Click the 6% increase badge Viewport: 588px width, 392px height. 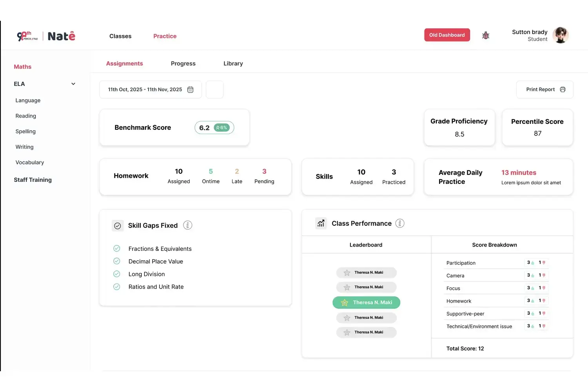point(221,128)
